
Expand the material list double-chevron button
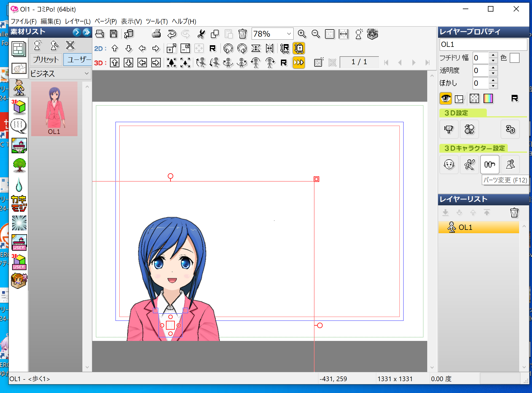(x=87, y=32)
